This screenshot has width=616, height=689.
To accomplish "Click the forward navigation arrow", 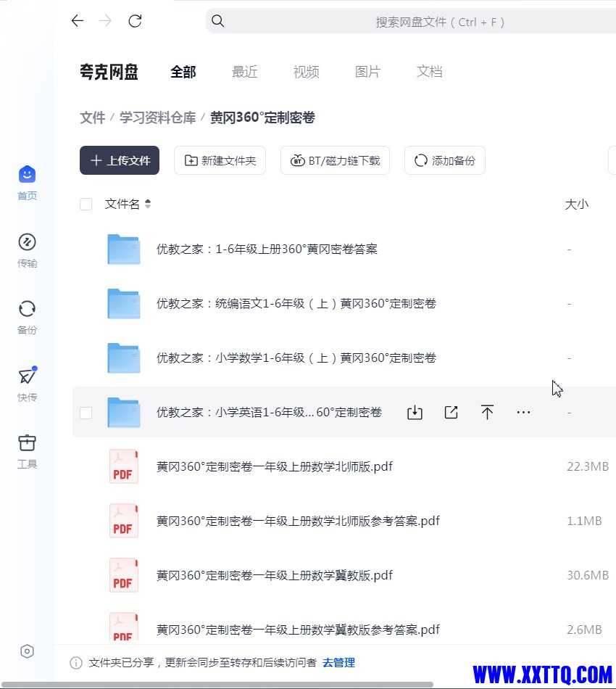I will pos(105,20).
